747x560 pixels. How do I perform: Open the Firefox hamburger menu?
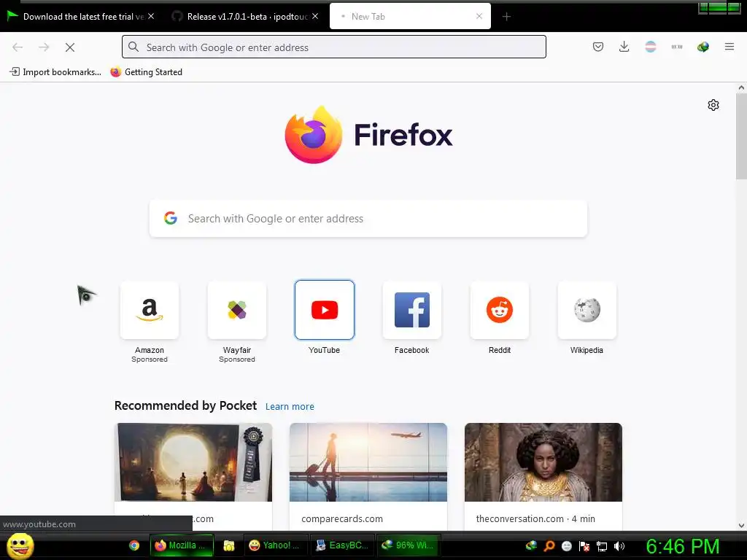point(729,47)
